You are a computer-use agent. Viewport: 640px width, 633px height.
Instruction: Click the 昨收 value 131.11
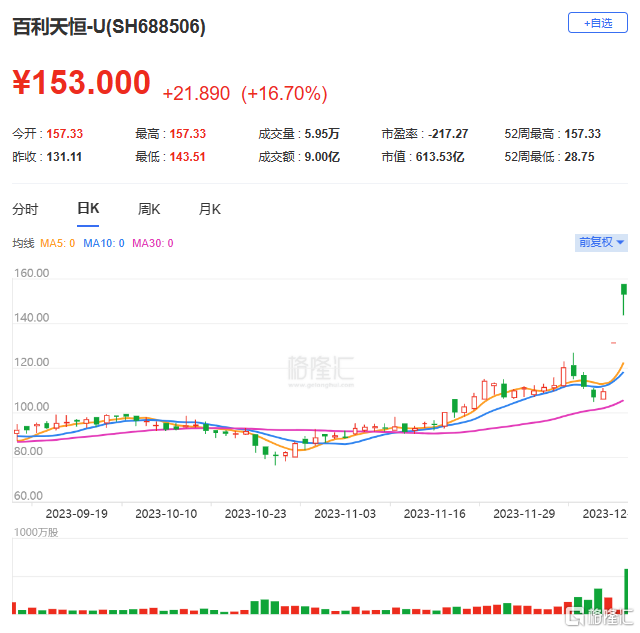64,157
